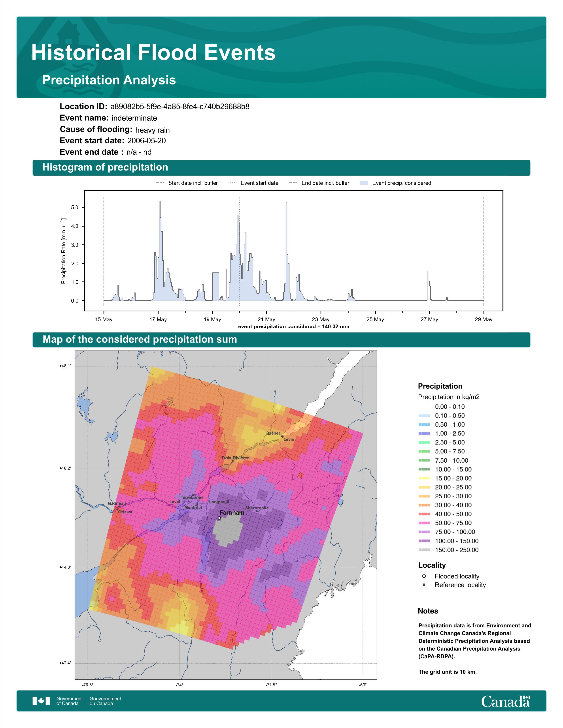Click the Lévis label on the map
Screen dimensions: 563x728
(x=289, y=439)
